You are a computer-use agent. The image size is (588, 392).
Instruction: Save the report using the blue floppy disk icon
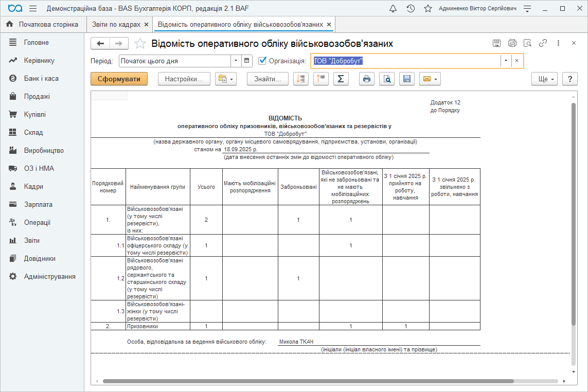(x=406, y=79)
